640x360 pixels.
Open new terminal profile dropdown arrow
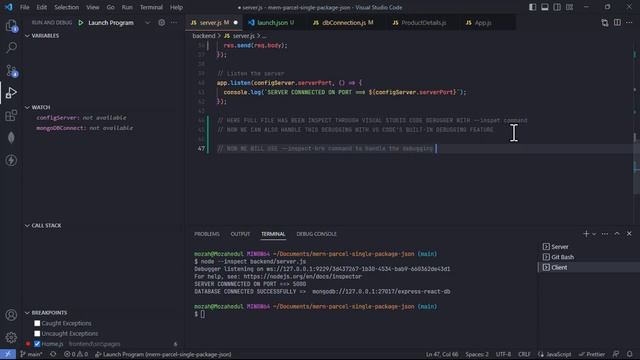click(x=594, y=234)
